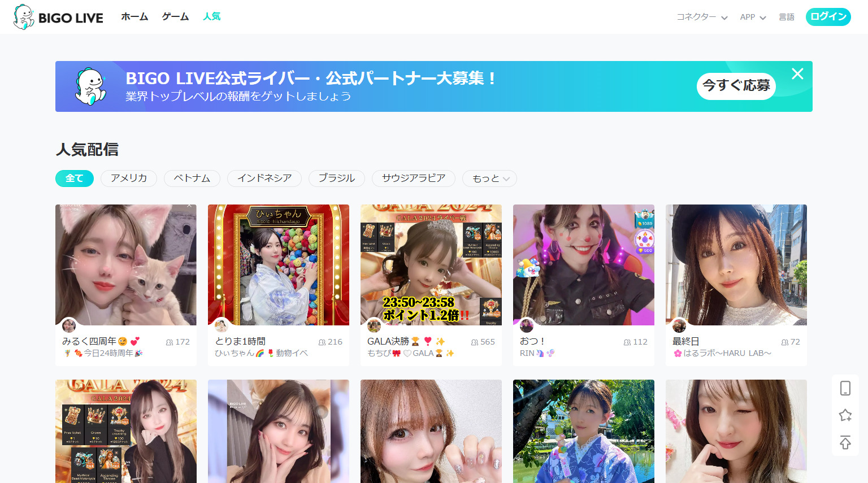Click the viewer count 172

(x=178, y=342)
